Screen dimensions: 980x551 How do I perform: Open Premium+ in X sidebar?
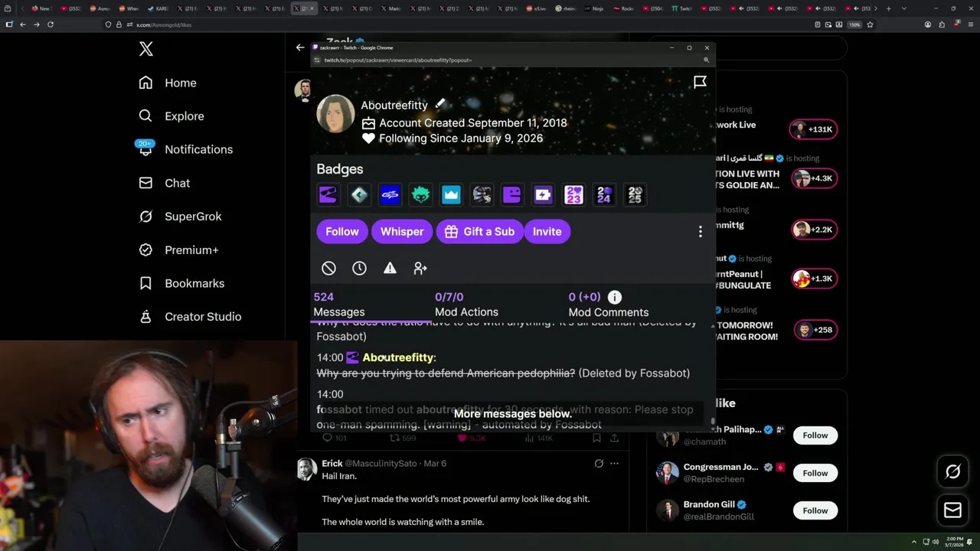coord(178,249)
